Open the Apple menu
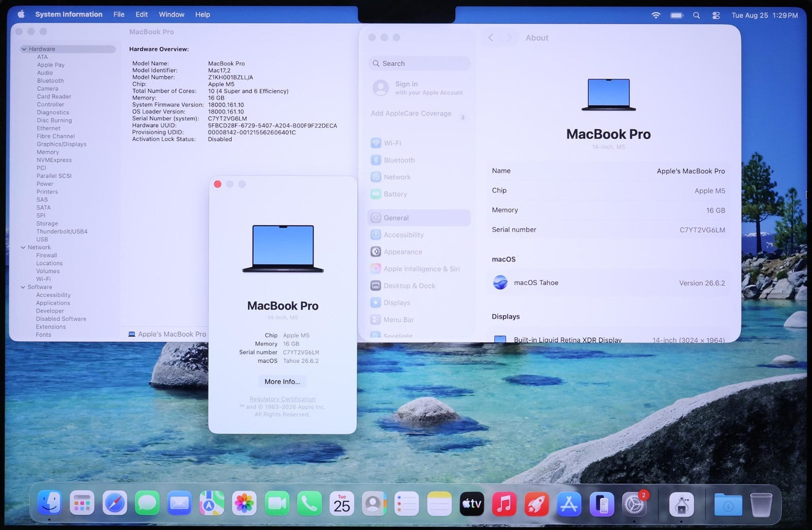 tap(21, 14)
